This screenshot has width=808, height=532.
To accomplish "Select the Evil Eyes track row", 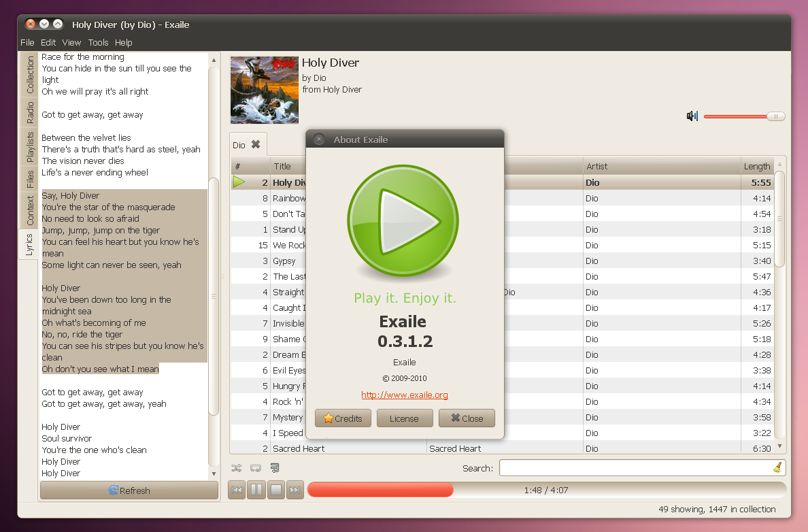I will click(503, 371).
